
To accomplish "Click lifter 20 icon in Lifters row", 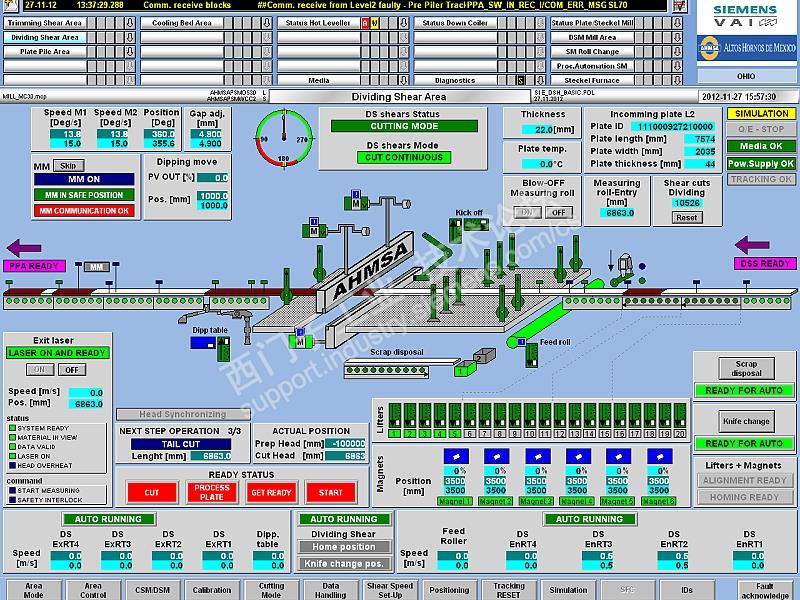I will [x=680, y=416].
